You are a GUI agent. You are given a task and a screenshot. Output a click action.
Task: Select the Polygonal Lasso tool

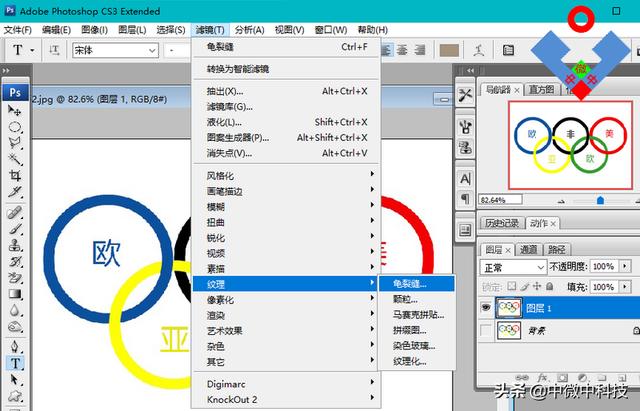15,143
